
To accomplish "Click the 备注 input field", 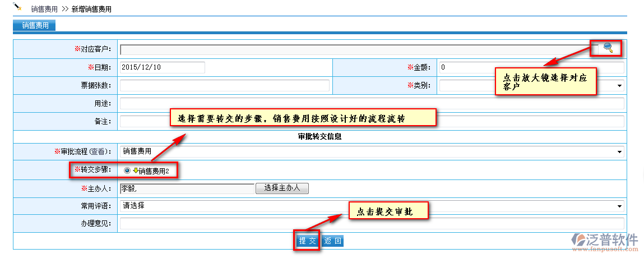I will [372, 122].
